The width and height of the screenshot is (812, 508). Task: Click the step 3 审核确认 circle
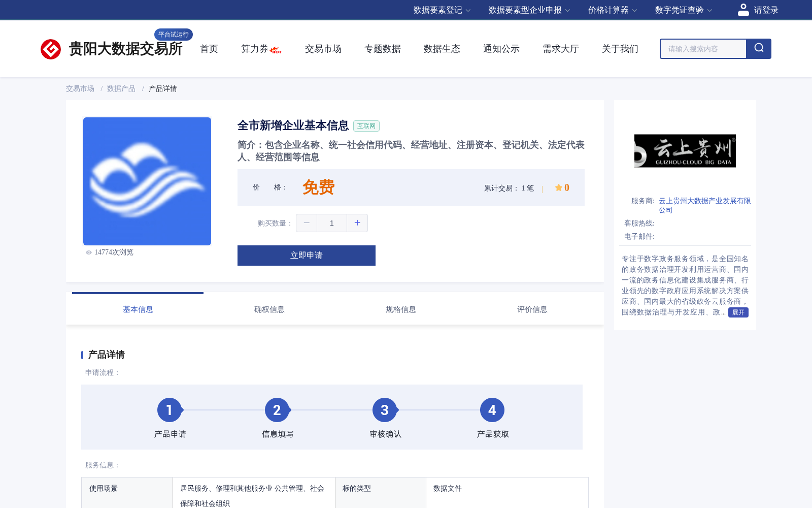click(x=385, y=410)
